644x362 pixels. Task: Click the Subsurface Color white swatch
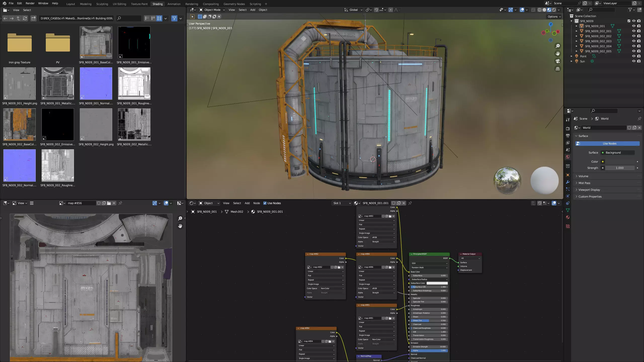437,283
